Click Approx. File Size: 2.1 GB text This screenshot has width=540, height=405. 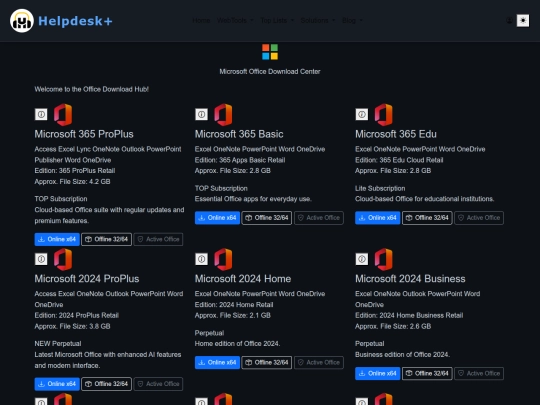(233, 315)
